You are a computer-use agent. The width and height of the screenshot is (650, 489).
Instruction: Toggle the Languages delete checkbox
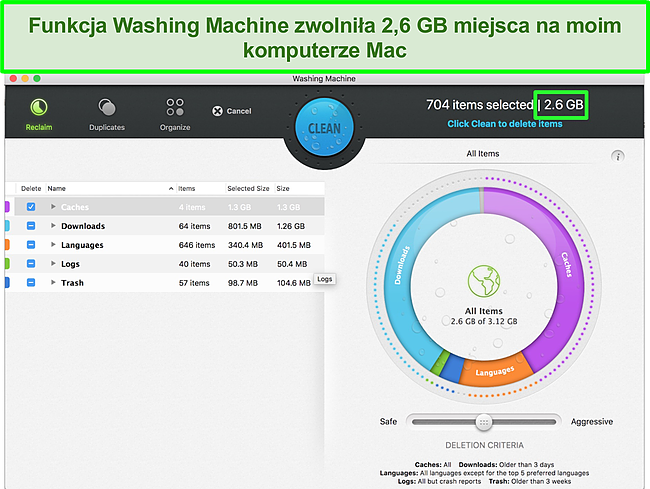[31, 245]
